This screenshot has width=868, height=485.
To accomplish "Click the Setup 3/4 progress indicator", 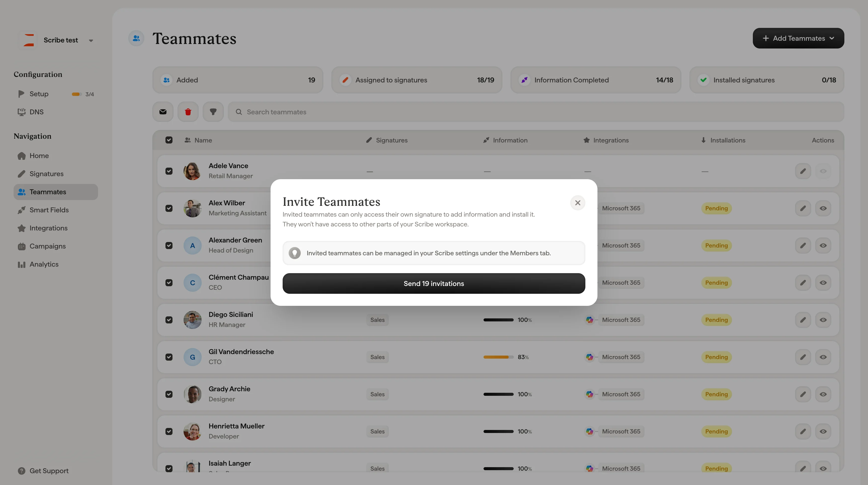I will tap(83, 94).
